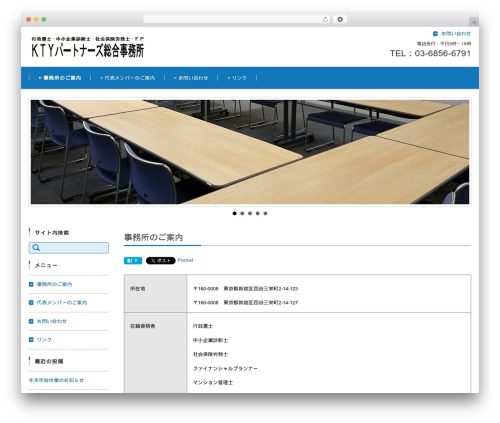Click the 社会保険労務士 entry in table
Screen dimensions: 500x423
[210, 354]
